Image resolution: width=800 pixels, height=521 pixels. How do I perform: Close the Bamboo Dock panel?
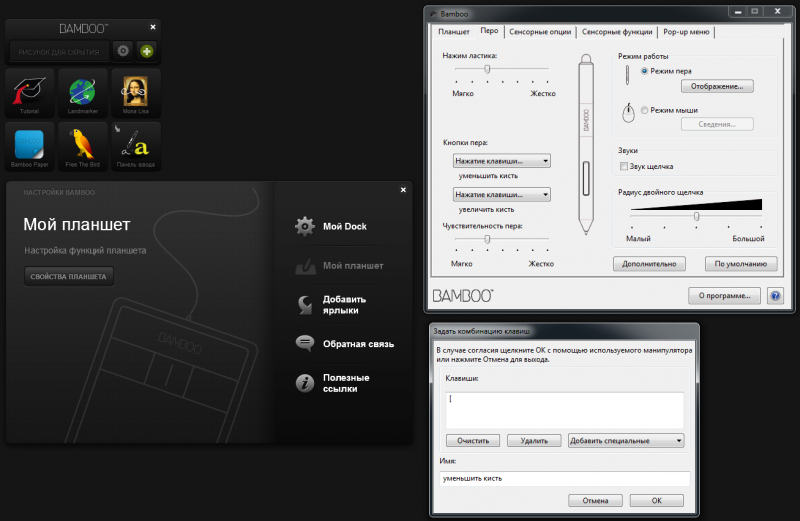[153, 27]
